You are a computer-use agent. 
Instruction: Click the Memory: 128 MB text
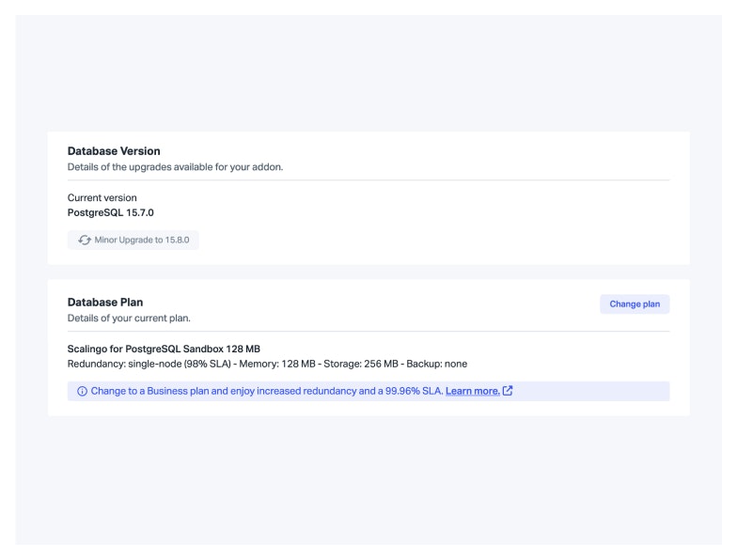coord(278,364)
